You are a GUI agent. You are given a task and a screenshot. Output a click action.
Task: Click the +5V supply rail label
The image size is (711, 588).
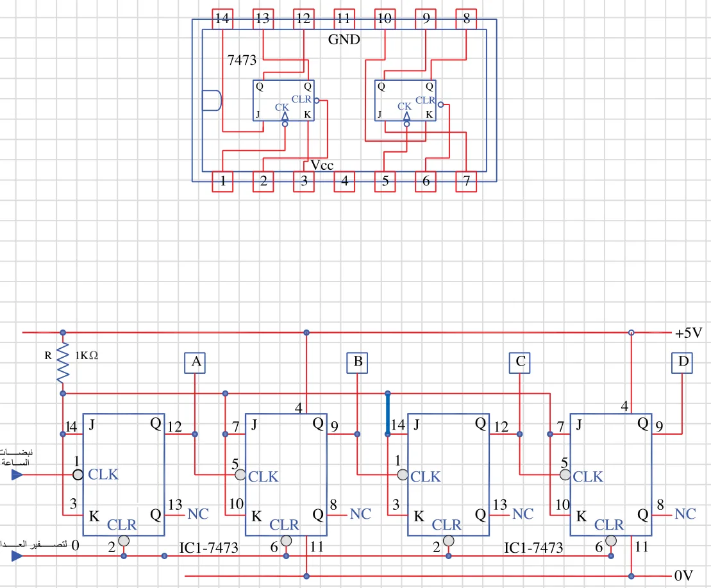point(689,333)
